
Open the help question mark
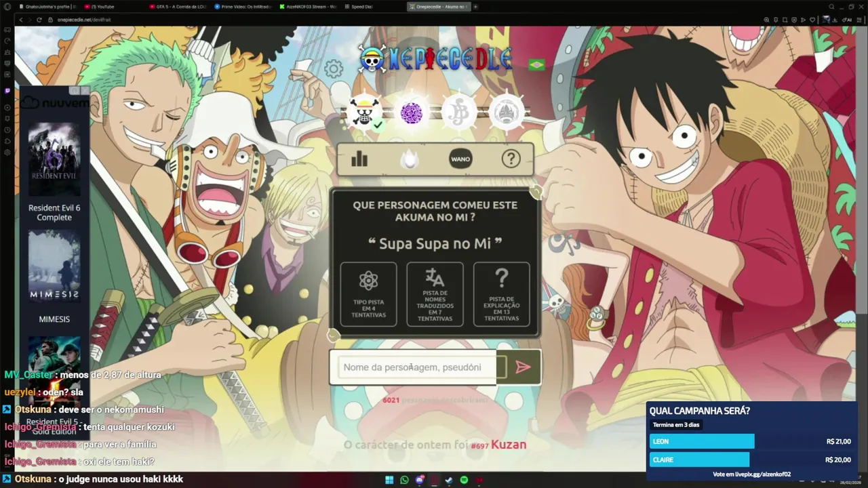tap(511, 159)
